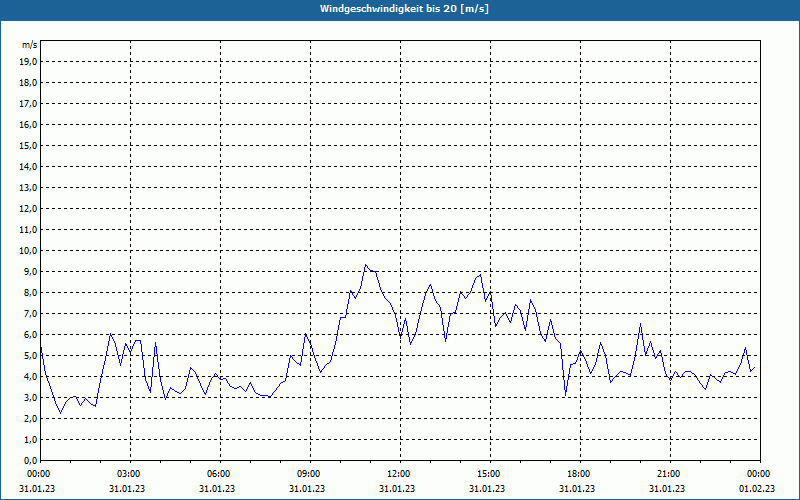Select the "18,0" y-axis value
This screenshot has width=800, height=500.
tap(28, 83)
